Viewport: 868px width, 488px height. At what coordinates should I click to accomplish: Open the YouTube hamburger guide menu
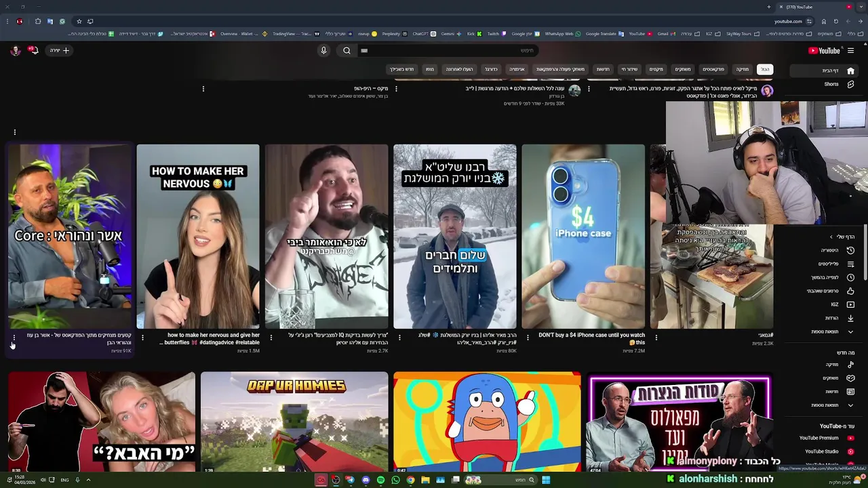[850, 50]
